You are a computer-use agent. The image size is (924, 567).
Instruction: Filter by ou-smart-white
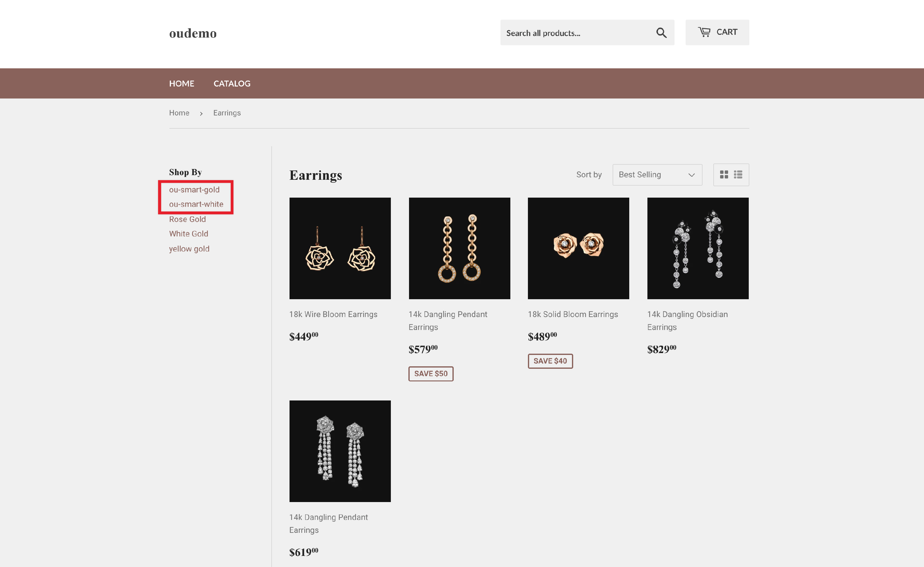[x=196, y=204]
